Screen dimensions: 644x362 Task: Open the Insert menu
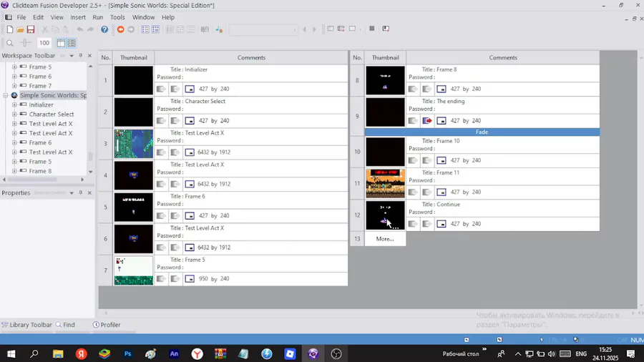[x=77, y=17]
